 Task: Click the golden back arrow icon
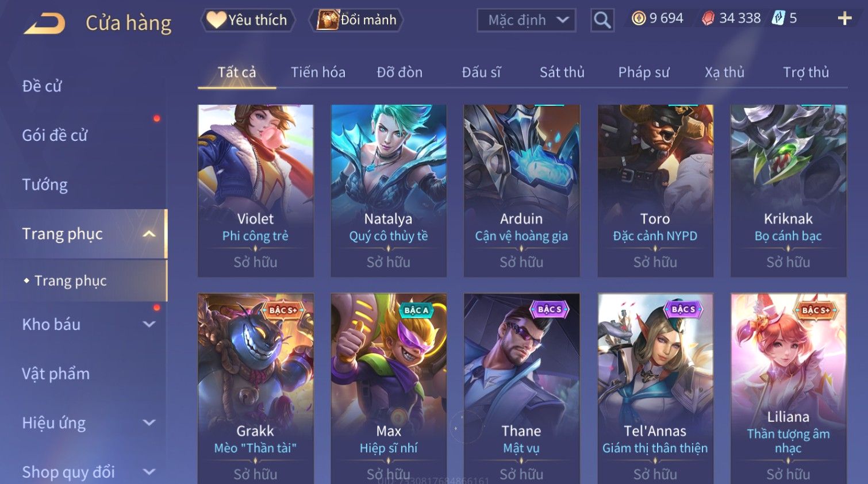coord(44,24)
